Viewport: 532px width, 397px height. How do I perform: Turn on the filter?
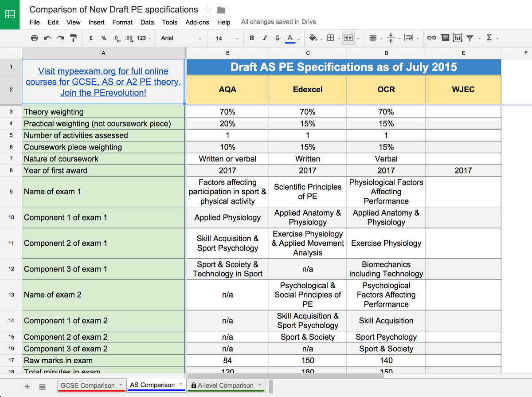pos(470,38)
